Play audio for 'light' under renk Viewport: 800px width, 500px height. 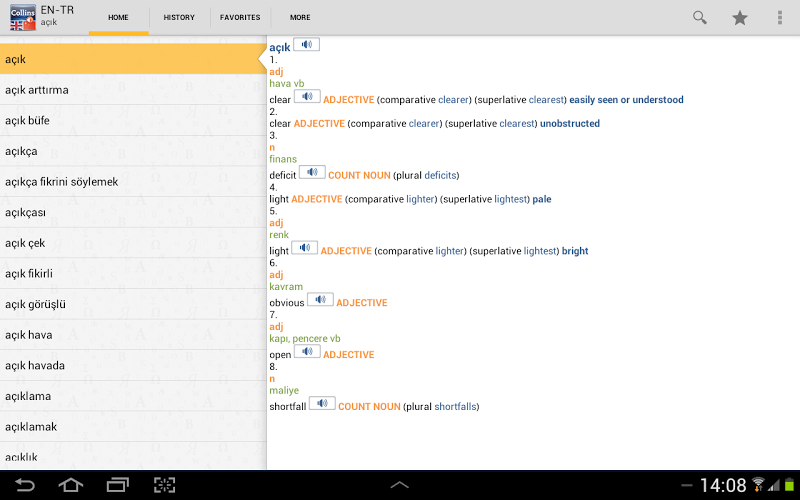point(305,247)
